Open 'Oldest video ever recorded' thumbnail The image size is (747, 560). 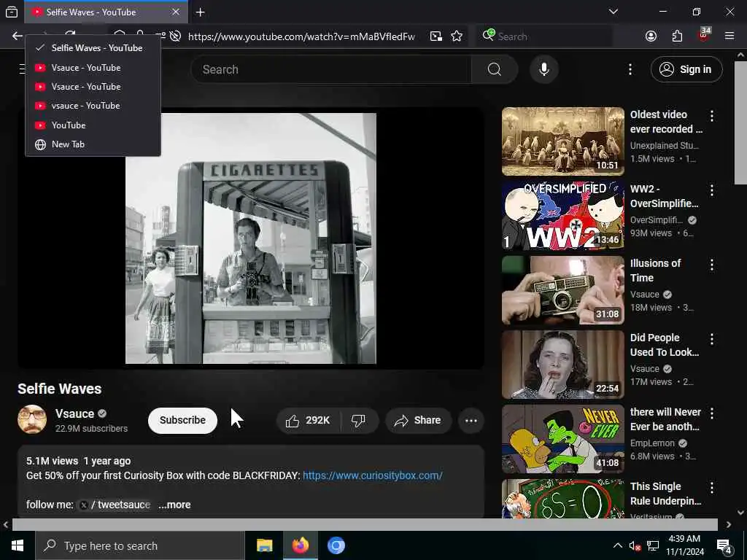point(562,141)
